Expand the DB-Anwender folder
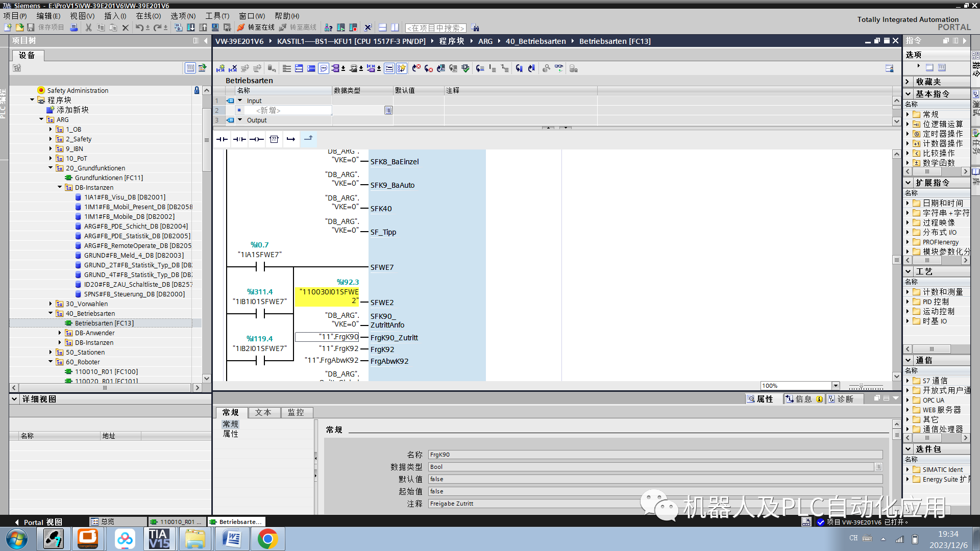The width and height of the screenshot is (980, 551). click(x=60, y=333)
